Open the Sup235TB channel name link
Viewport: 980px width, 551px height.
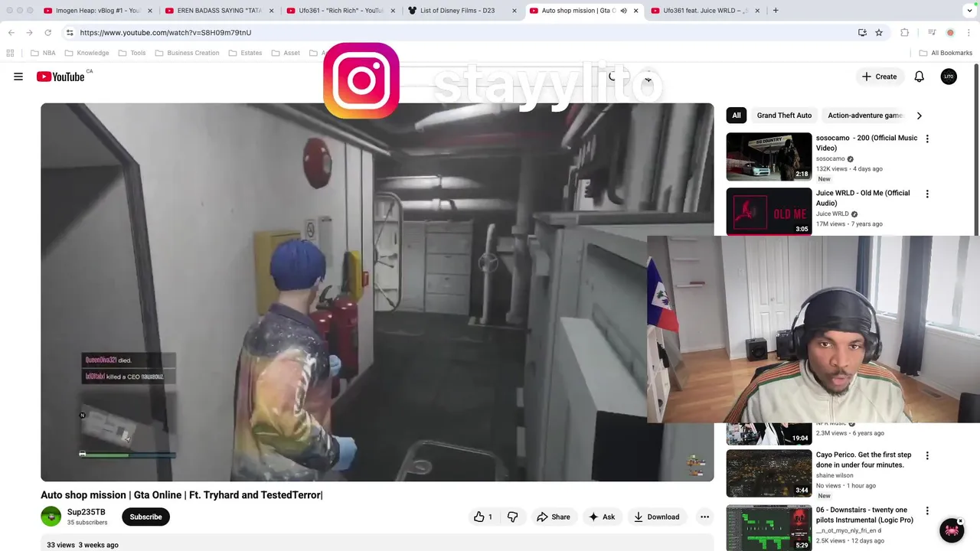click(86, 512)
